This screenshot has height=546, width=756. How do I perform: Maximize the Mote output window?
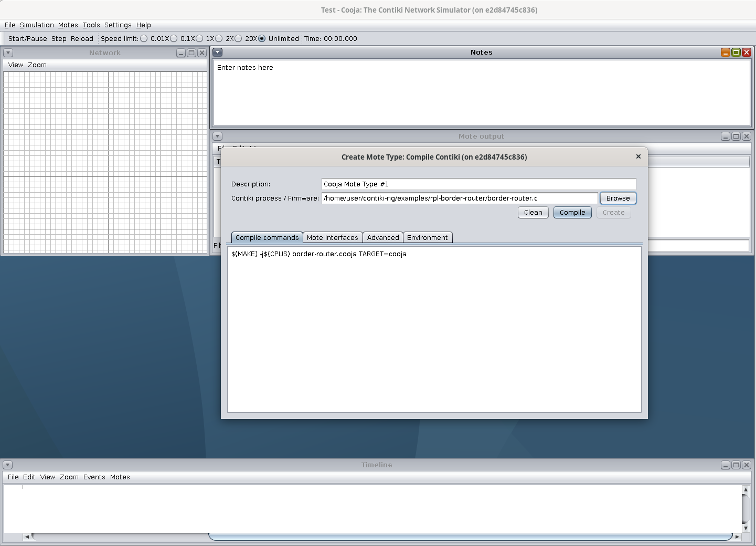pyautogui.click(x=736, y=136)
